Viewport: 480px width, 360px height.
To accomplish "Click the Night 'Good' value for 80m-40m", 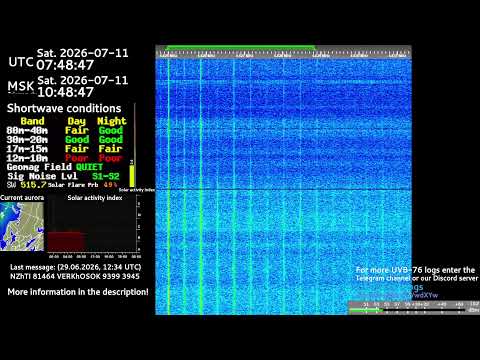I will 111,130.
